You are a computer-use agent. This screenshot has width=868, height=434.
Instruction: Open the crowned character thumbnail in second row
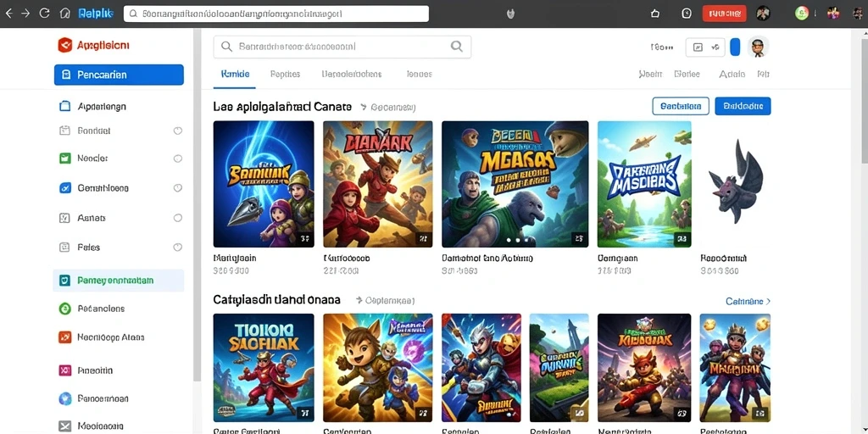coord(735,368)
